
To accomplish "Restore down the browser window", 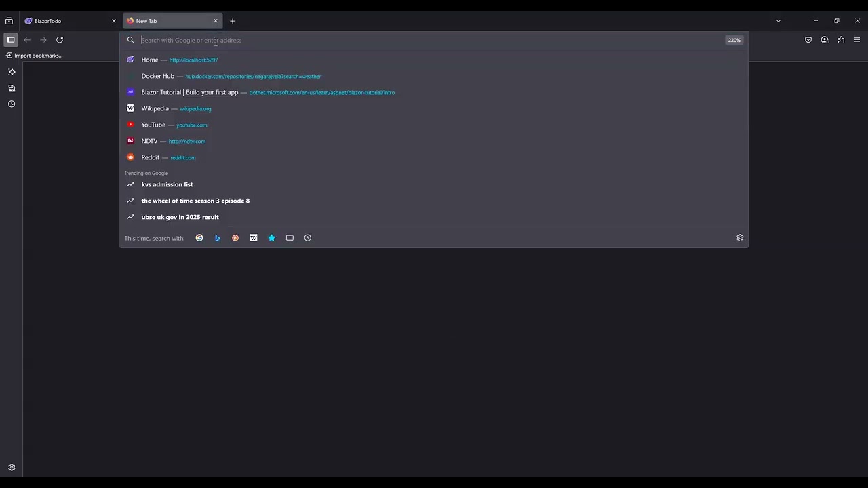I will 837,21.
